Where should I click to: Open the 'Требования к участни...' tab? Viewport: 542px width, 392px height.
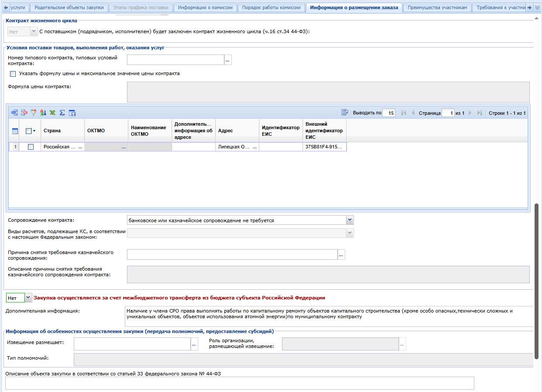499,7
